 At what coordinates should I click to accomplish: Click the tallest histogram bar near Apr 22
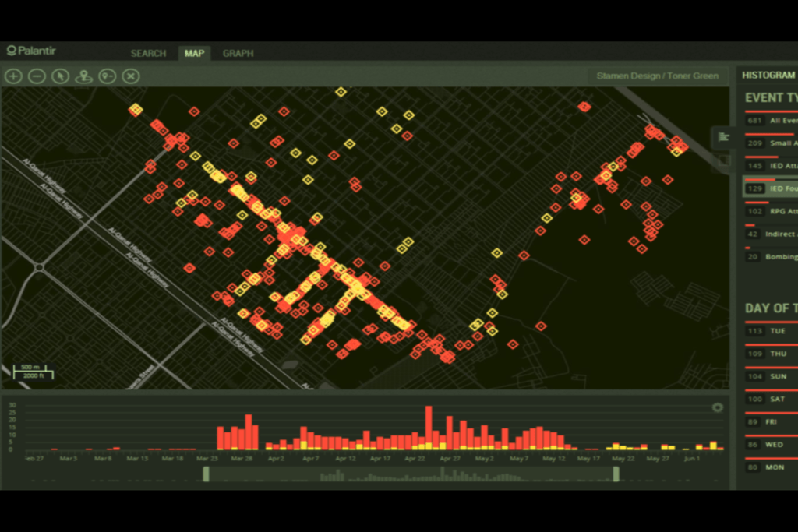(429, 428)
